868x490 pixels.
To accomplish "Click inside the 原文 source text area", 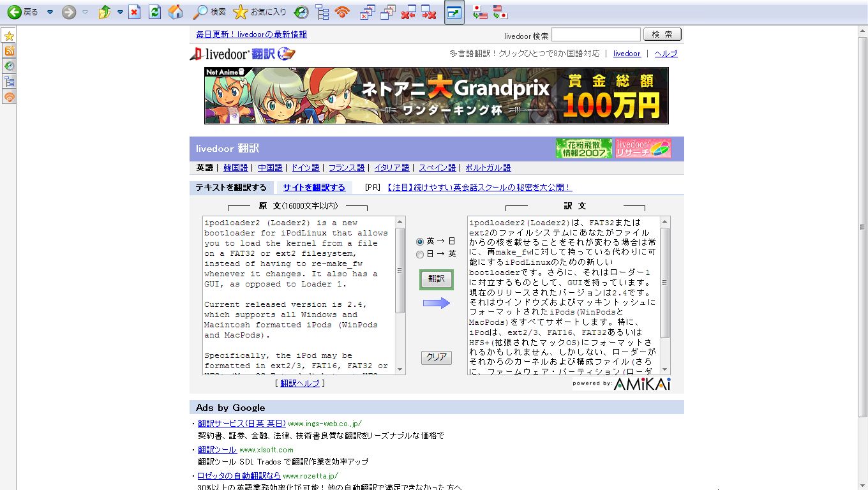I will tap(299, 295).
